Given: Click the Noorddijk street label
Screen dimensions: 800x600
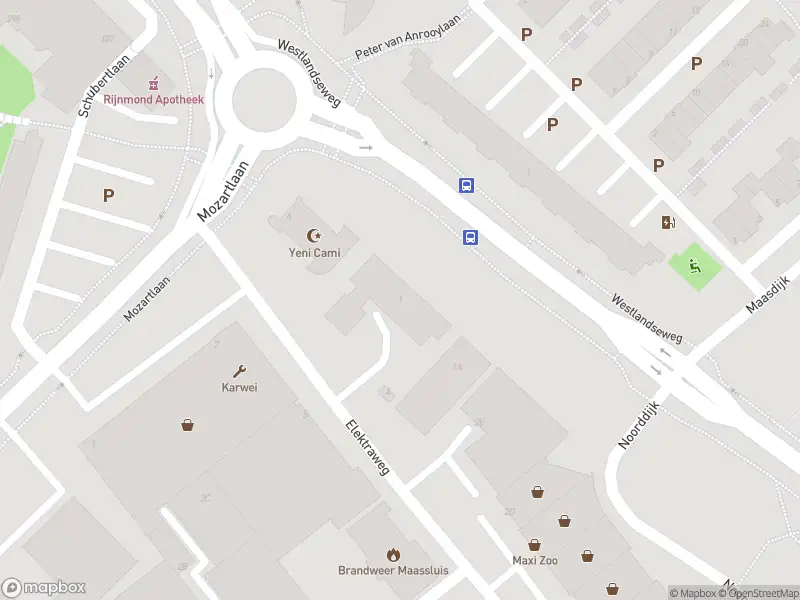Looking at the screenshot, I should point(639,426).
